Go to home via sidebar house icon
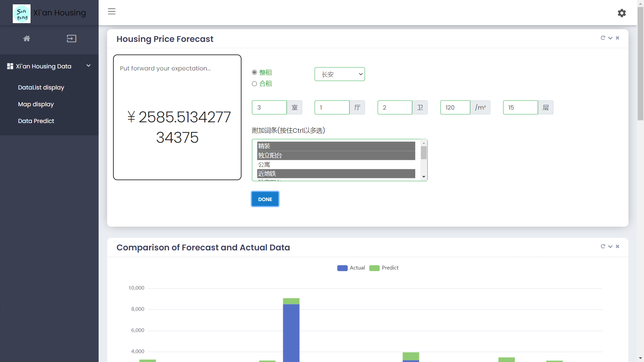644x362 pixels. pyautogui.click(x=27, y=39)
